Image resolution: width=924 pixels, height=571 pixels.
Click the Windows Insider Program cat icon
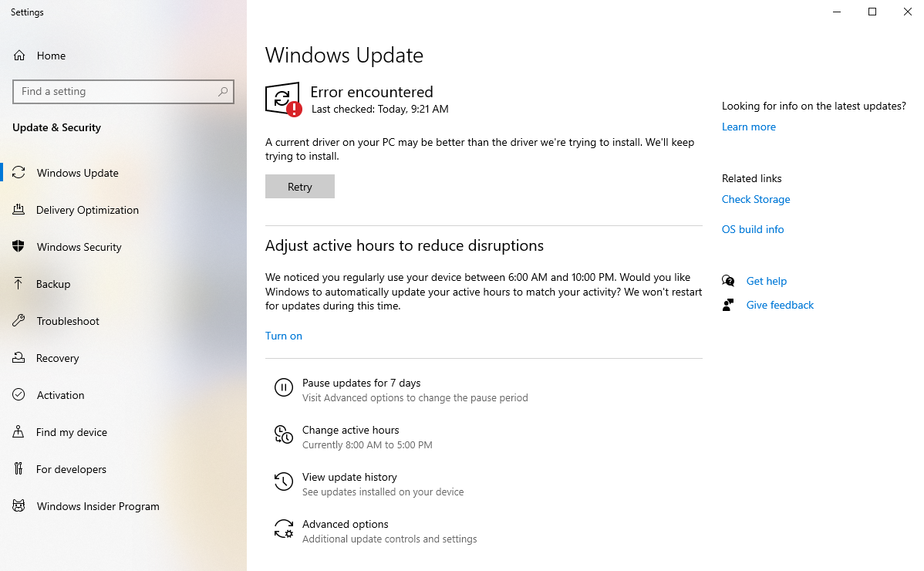tap(19, 505)
